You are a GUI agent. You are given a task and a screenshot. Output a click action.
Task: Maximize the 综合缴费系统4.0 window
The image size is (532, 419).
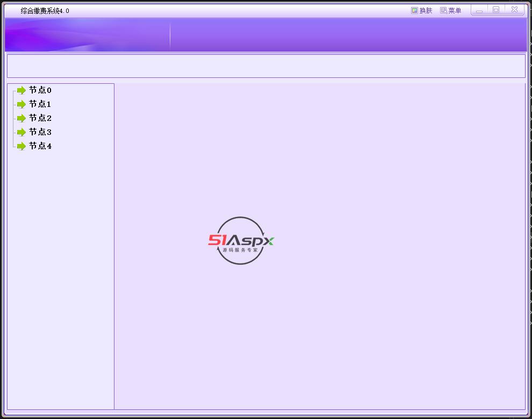[496, 10]
